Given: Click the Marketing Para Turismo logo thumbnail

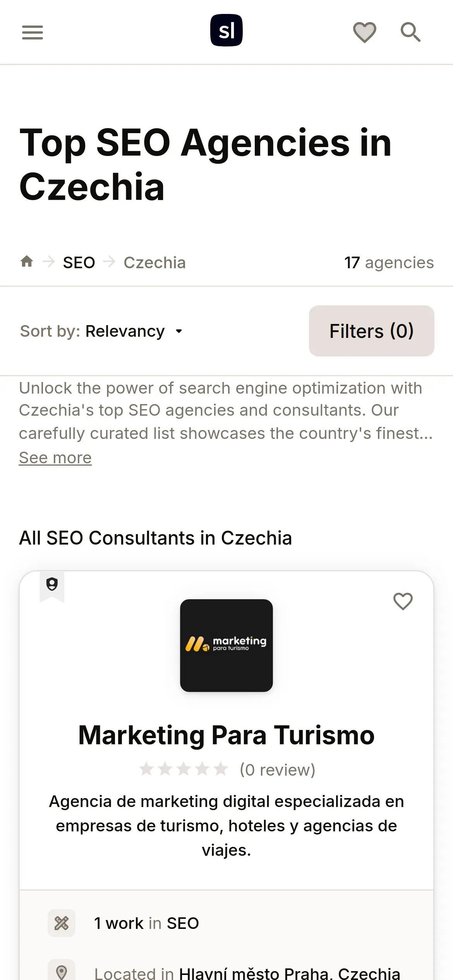Looking at the screenshot, I should coord(226,645).
